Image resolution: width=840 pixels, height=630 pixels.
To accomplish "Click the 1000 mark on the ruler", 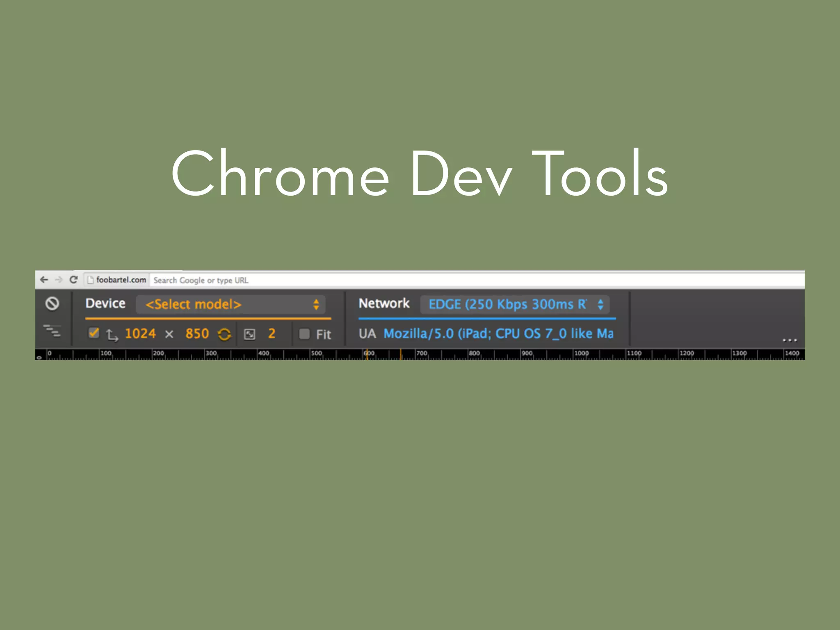I will [x=581, y=353].
